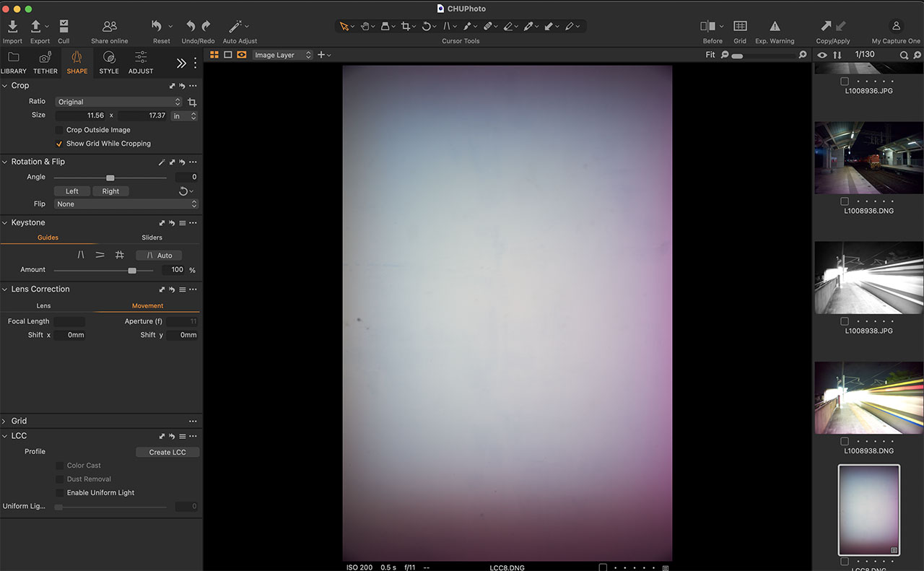Click the rotate Right button

click(x=110, y=191)
